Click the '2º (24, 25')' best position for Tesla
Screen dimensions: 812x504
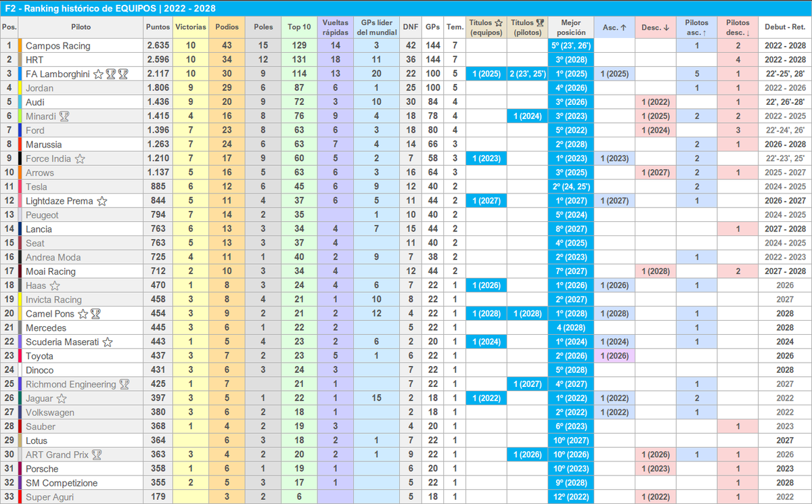click(x=571, y=187)
